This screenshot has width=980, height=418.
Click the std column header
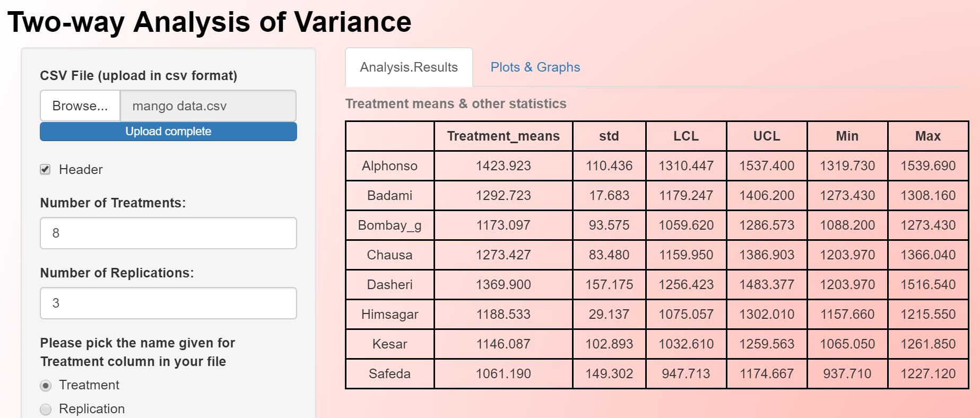[x=609, y=136]
